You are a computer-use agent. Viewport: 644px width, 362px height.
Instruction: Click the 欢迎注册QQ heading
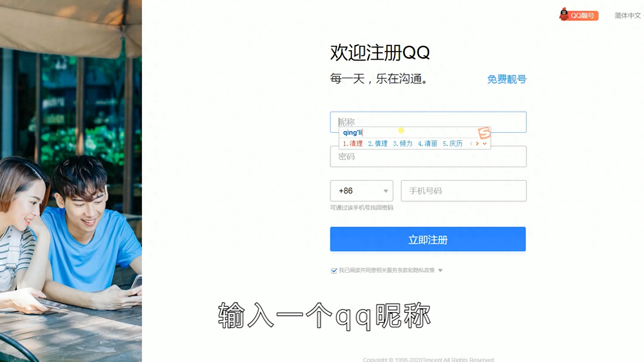click(x=380, y=53)
